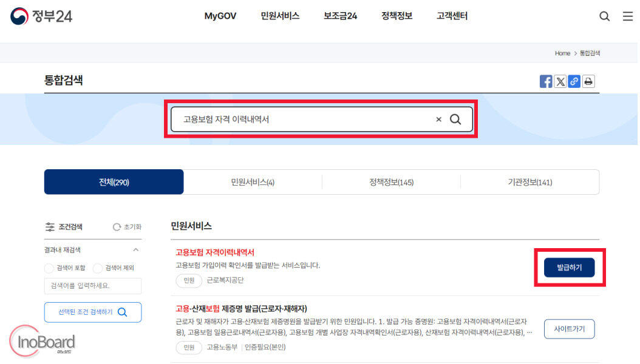This screenshot has width=640, height=364.
Task: Click 인증필요(본인) text
Action: click(x=265, y=347)
